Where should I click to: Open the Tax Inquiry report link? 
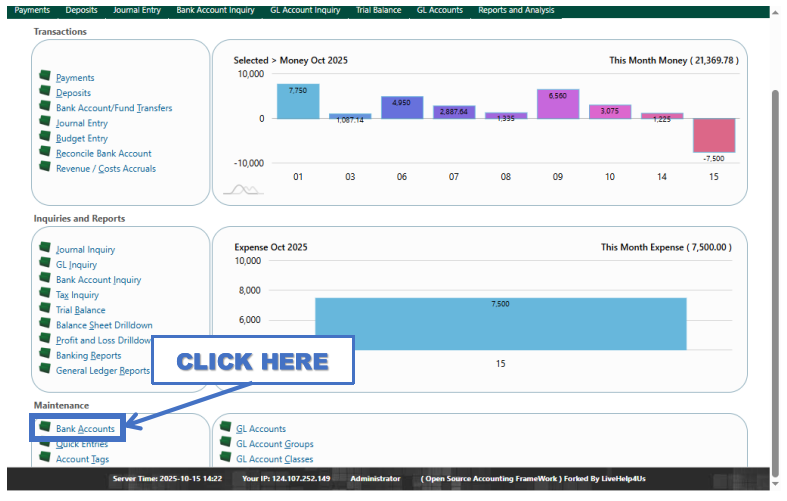pos(77,295)
